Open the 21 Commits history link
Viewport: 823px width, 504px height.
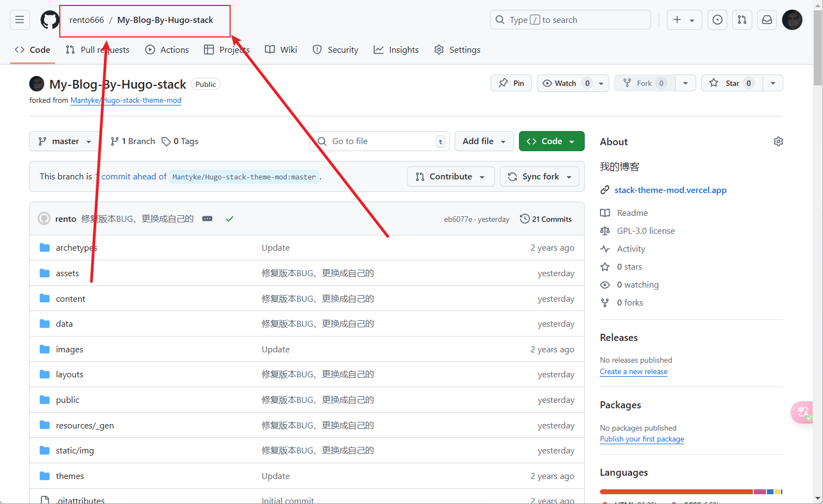546,219
